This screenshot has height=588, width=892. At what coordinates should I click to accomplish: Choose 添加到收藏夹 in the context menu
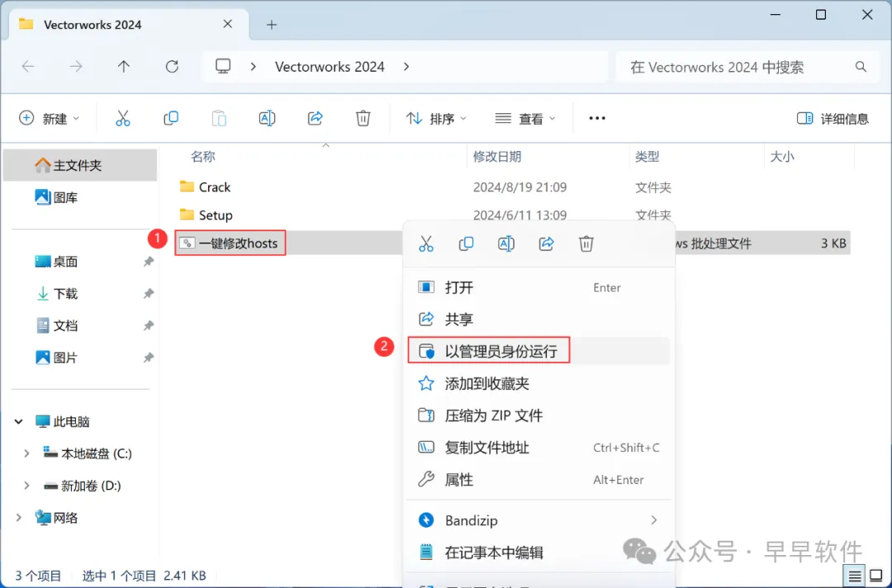[539, 383]
